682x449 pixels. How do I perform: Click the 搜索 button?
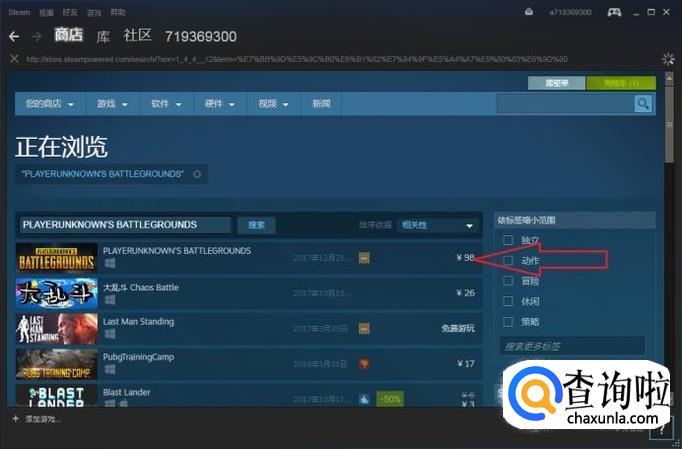tap(256, 225)
